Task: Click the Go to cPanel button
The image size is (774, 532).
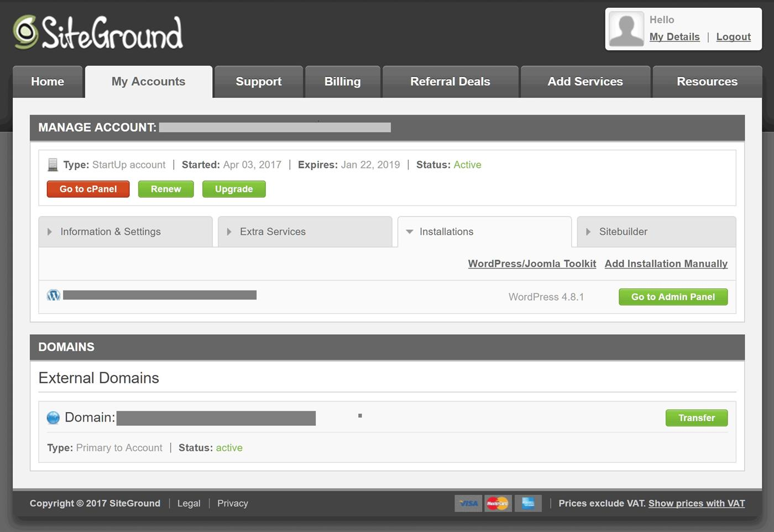Action: [88, 189]
